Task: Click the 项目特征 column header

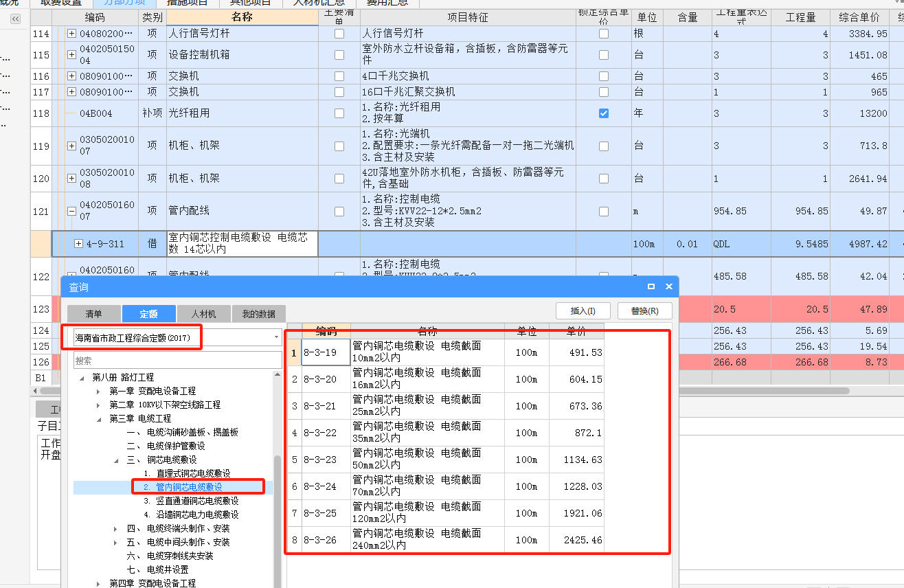Action: point(468,17)
